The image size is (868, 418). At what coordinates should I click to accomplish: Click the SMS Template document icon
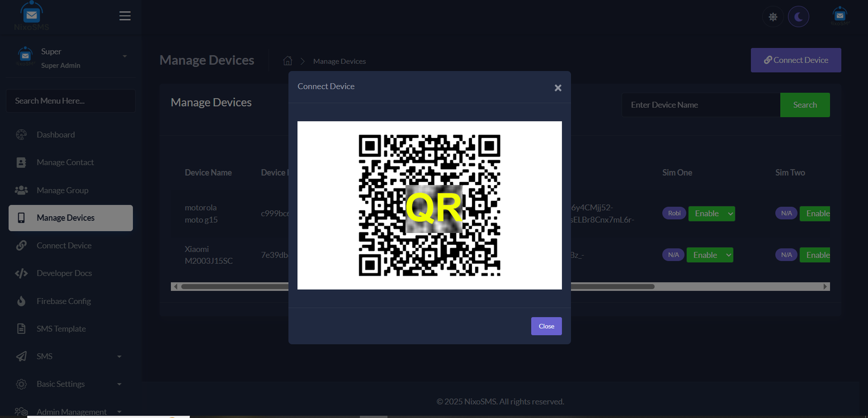[x=21, y=329]
